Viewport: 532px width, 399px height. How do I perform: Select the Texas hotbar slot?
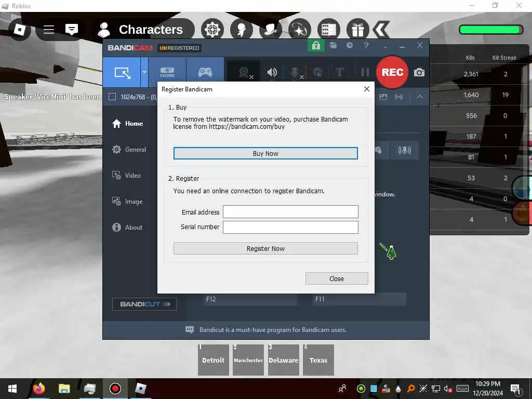[318, 360]
